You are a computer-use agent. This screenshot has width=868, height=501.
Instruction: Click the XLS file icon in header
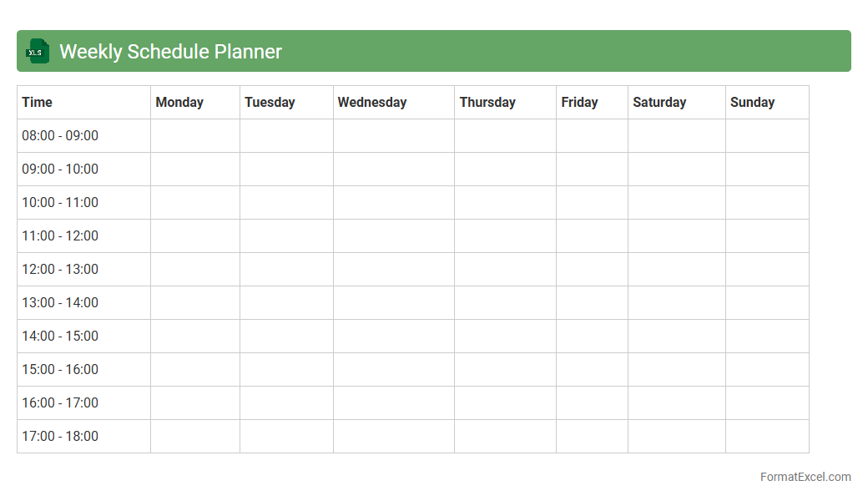(38, 51)
